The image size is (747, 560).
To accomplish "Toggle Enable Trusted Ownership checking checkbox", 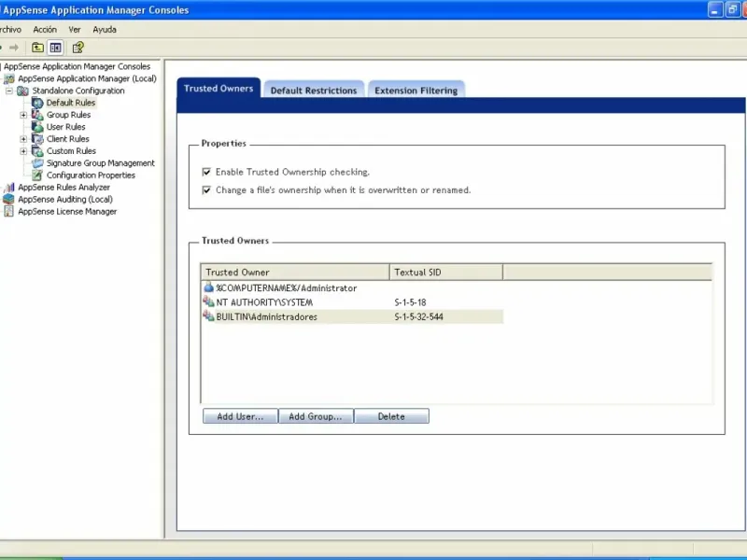I will click(206, 172).
